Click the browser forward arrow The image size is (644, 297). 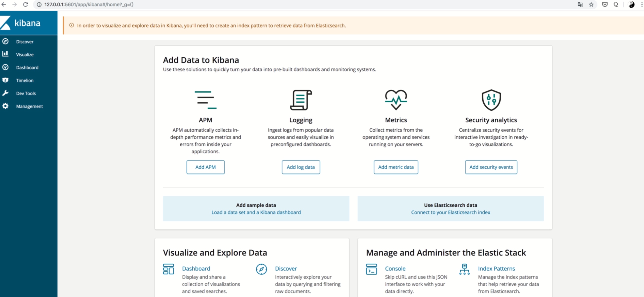tap(15, 4)
